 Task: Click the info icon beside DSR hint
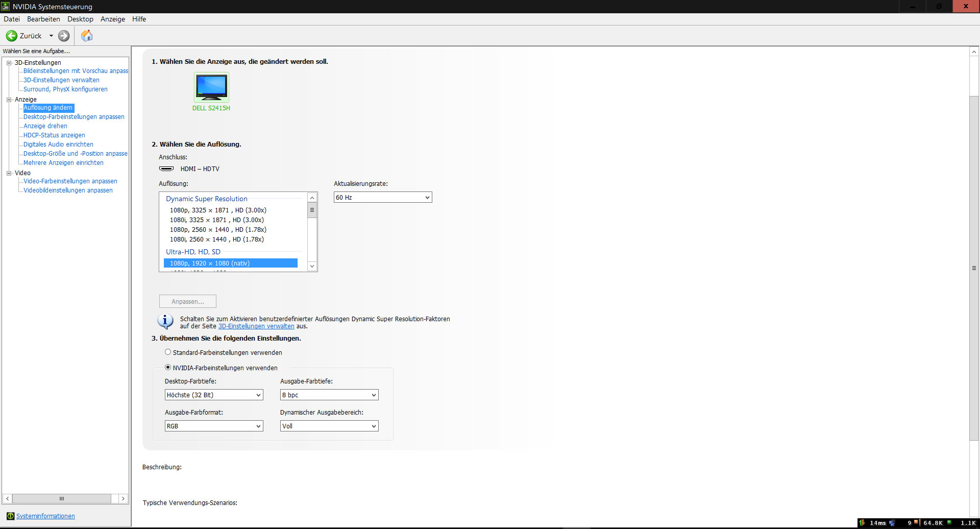[165, 321]
